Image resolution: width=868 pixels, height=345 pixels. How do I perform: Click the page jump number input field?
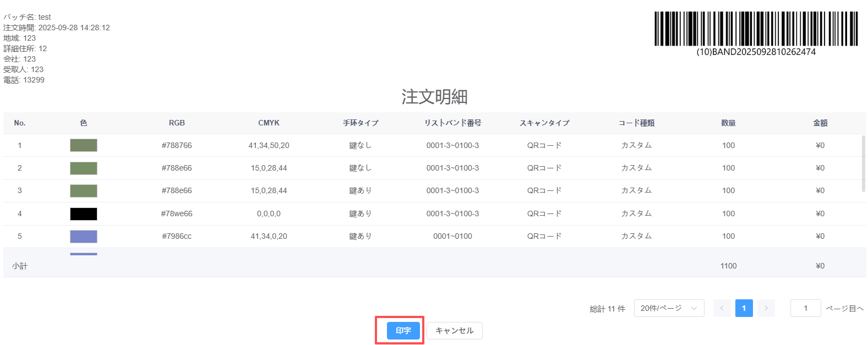click(805, 308)
